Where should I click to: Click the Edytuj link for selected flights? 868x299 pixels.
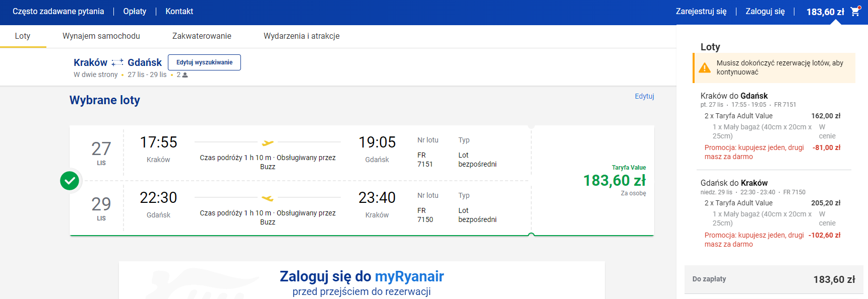pos(644,96)
